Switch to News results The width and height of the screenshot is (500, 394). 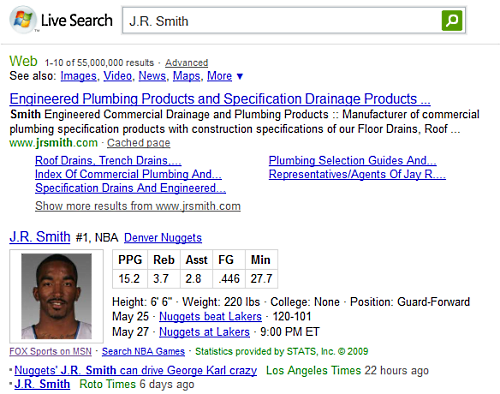[x=152, y=76]
